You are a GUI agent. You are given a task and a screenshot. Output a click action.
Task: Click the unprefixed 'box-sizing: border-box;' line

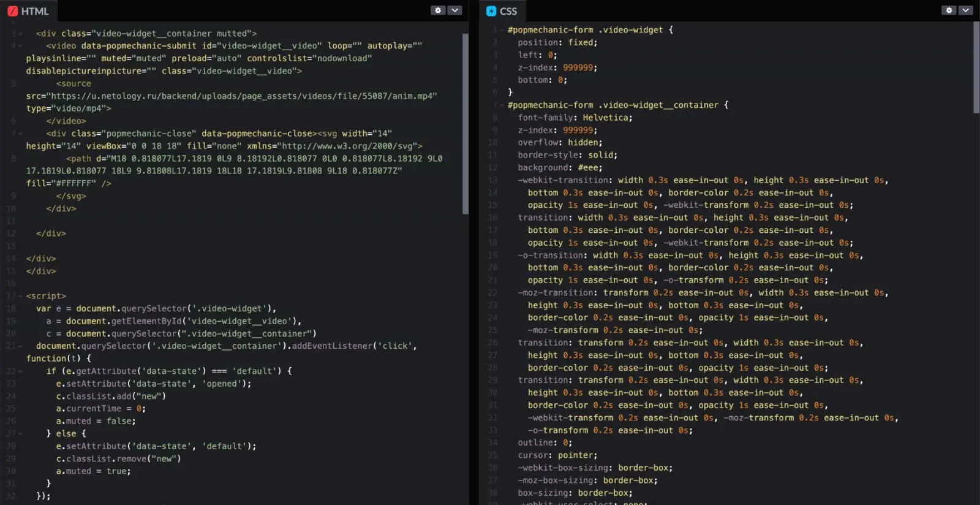click(575, 493)
